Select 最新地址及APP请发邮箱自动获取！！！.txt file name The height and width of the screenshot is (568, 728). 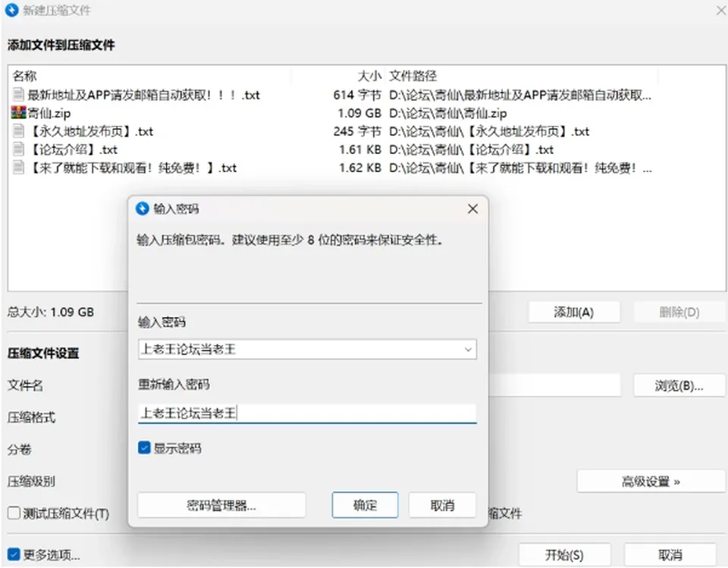pyautogui.click(x=144, y=96)
